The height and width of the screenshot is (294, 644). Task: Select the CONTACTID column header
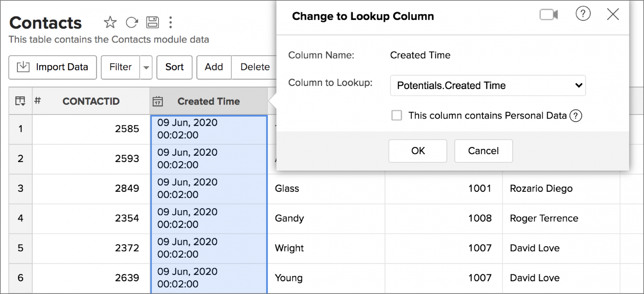coord(91,101)
